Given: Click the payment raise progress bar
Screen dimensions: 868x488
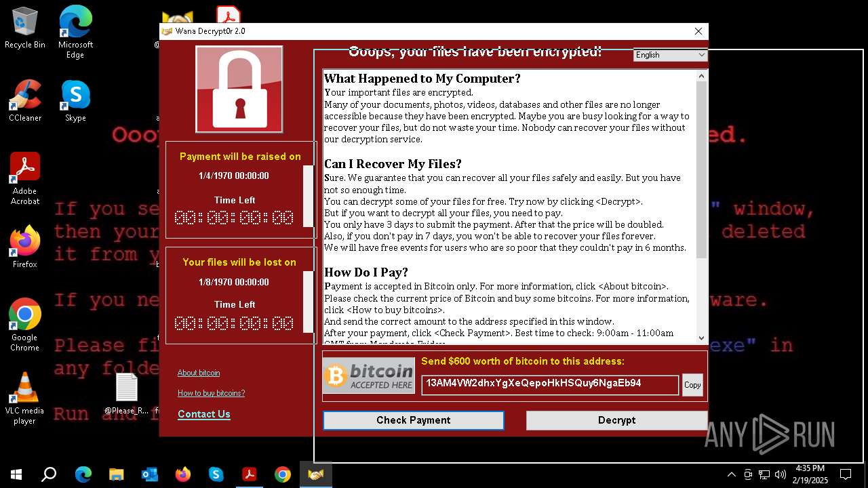Looking at the screenshot, I should pos(309,197).
